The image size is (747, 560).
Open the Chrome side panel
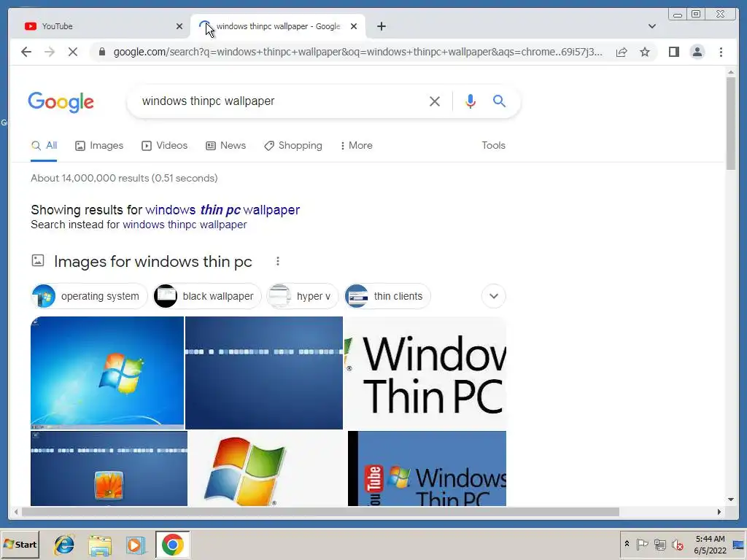(x=673, y=52)
